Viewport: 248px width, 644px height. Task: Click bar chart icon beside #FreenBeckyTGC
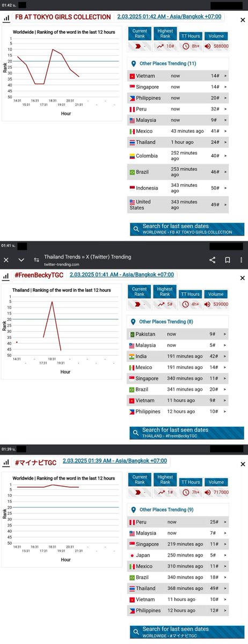click(6, 275)
